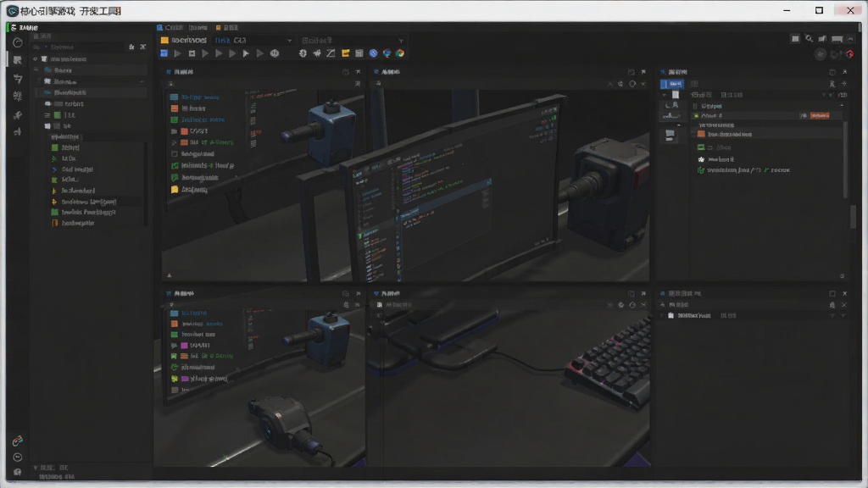
Task: Open the gear settings icon in the toolbar
Action: (303, 53)
